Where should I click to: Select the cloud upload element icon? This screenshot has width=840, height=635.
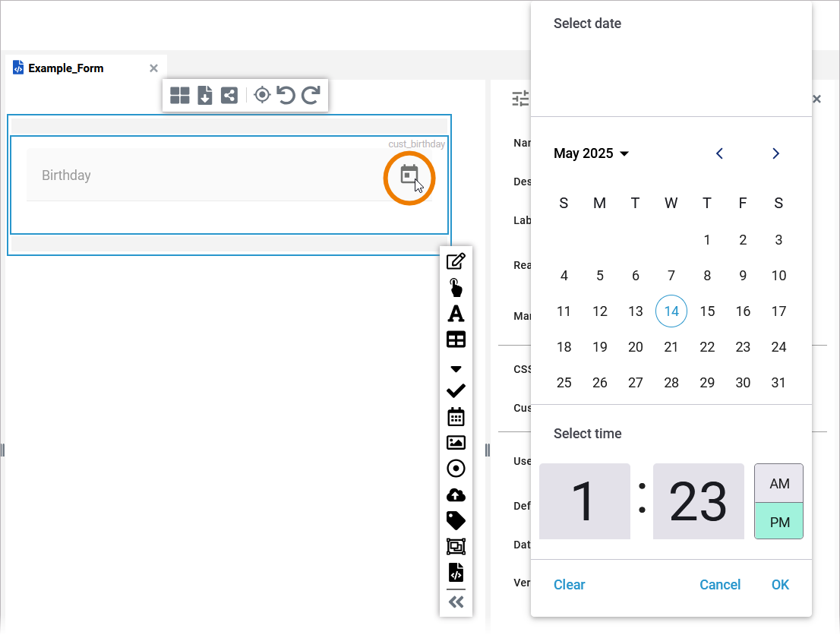pos(456,495)
